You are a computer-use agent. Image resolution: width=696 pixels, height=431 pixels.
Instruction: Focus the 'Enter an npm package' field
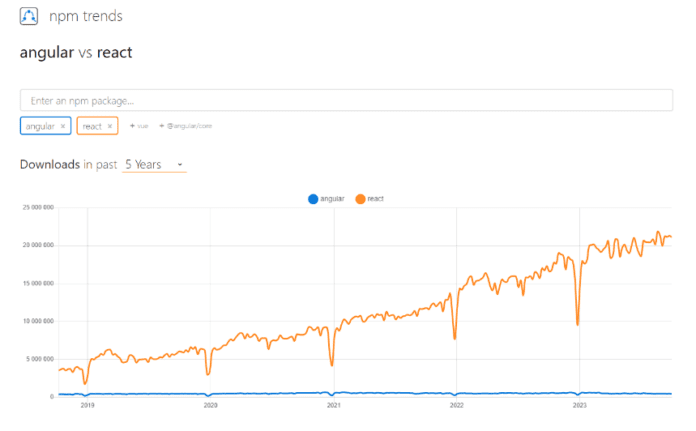tap(346, 100)
